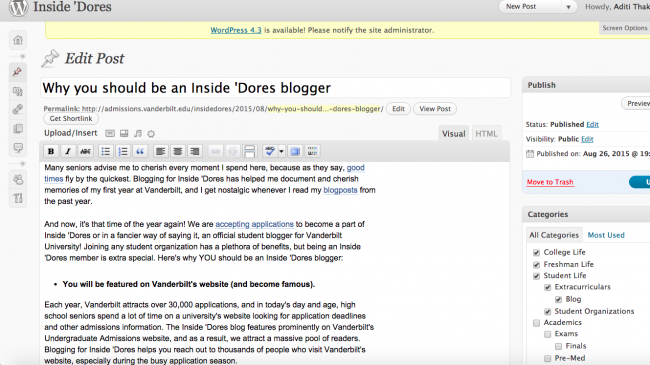Click the add image upload icon
This screenshot has height=365, width=650.
click(x=110, y=134)
